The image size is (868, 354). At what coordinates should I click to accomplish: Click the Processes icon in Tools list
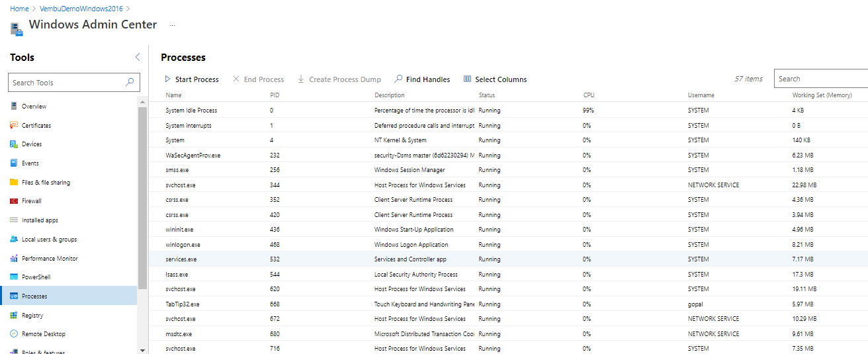point(14,296)
